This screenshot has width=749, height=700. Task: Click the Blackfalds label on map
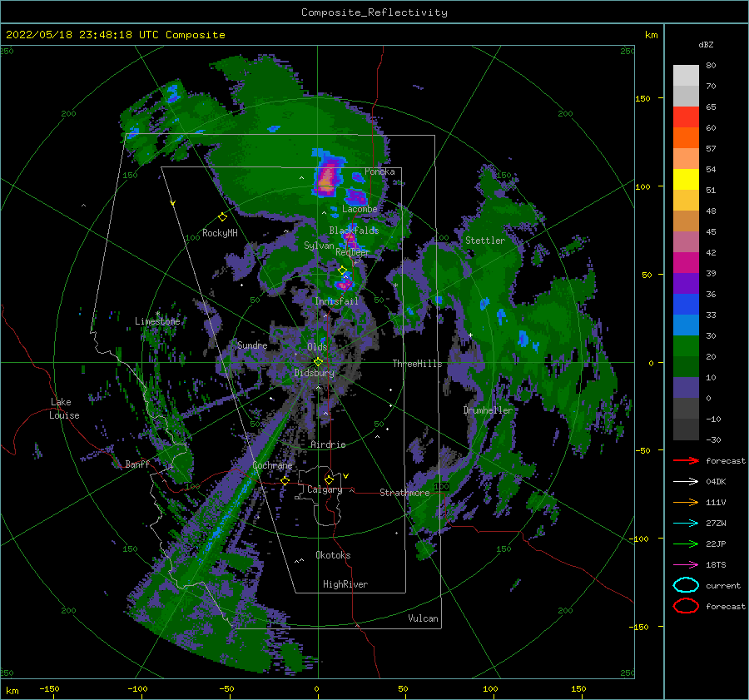pyautogui.click(x=354, y=231)
